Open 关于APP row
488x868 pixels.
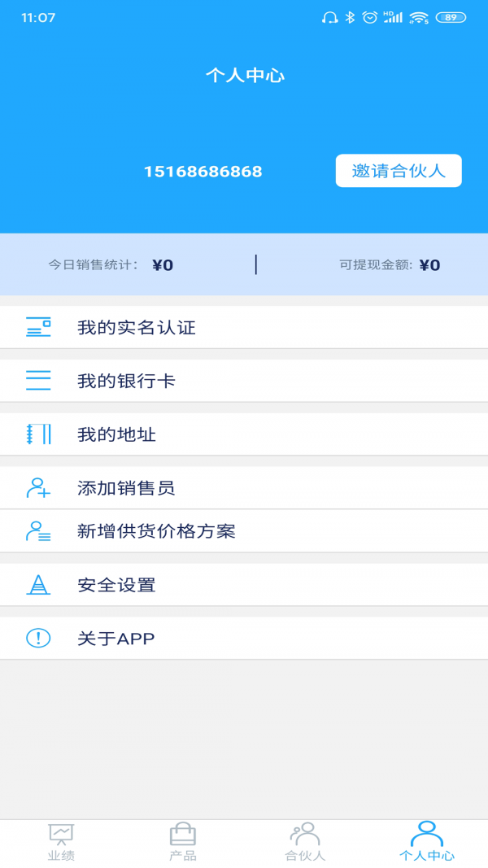point(244,639)
